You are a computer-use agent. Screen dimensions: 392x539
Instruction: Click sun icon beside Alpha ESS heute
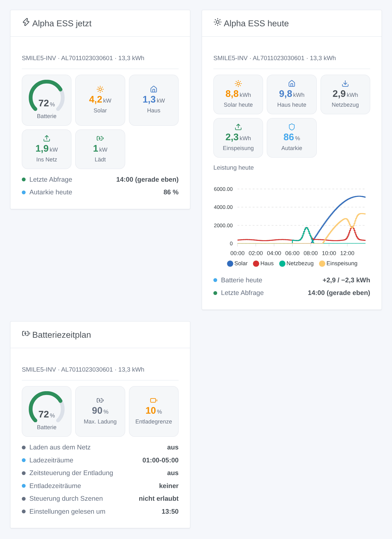(217, 22)
